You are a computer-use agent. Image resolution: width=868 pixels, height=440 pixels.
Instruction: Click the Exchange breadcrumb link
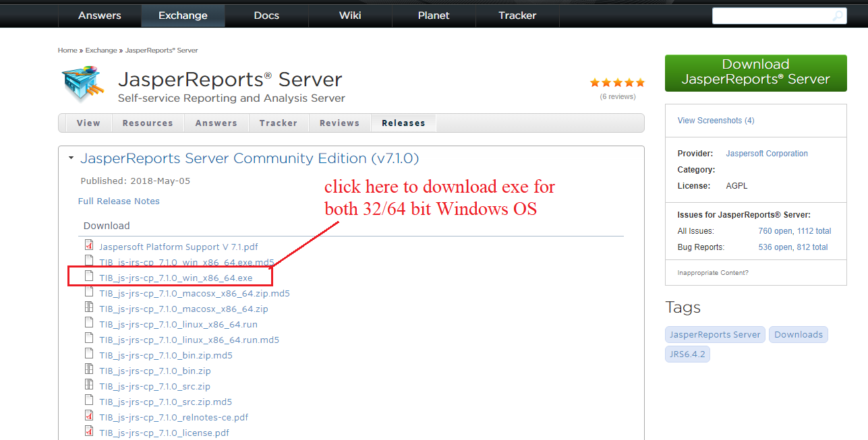[x=100, y=51]
